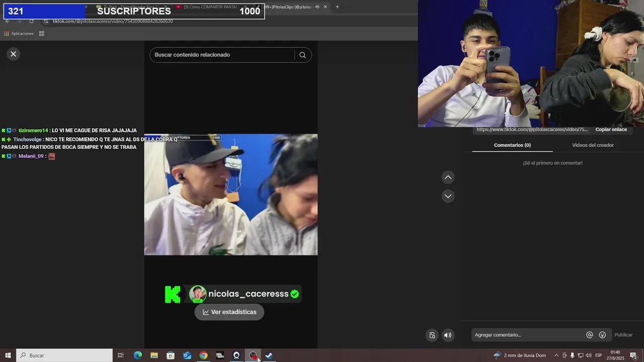
Task: Open 'Aplicaciones' bookmarks shortcut
Action: point(19,34)
